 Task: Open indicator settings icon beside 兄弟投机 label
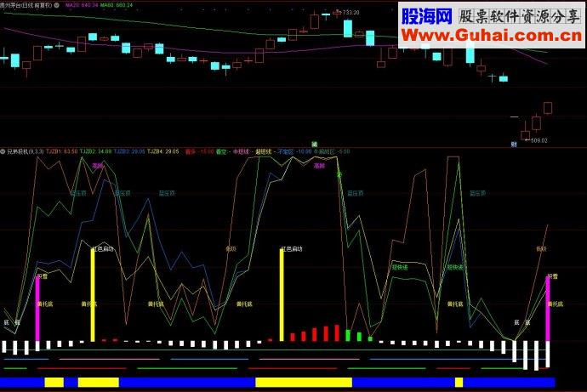pyautogui.click(x=3, y=151)
